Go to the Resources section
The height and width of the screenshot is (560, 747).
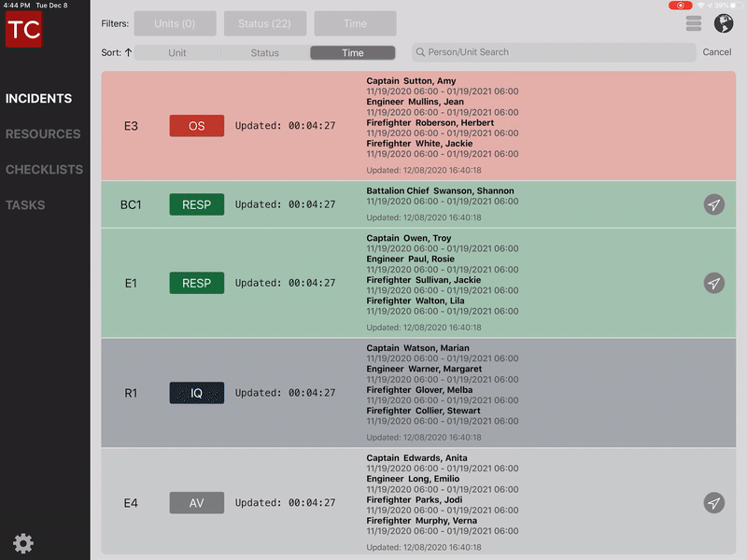tap(43, 134)
